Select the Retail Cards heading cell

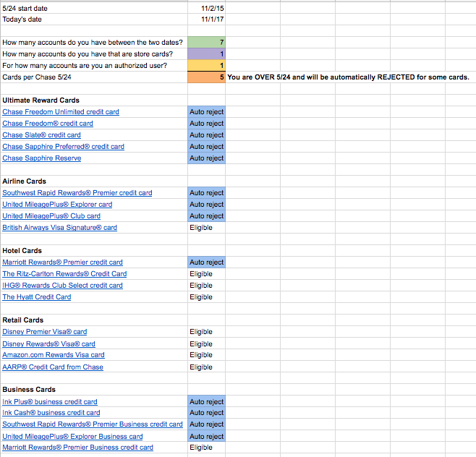click(x=94, y=320)
